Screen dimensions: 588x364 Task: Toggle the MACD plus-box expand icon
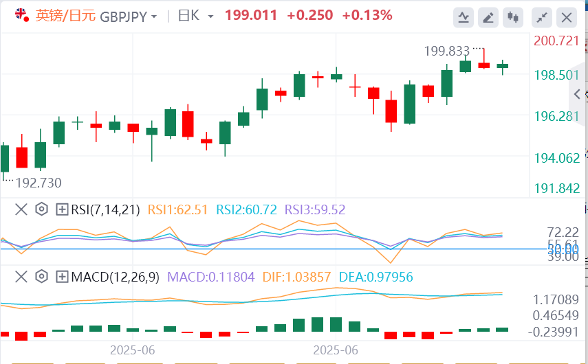point(62,277)
